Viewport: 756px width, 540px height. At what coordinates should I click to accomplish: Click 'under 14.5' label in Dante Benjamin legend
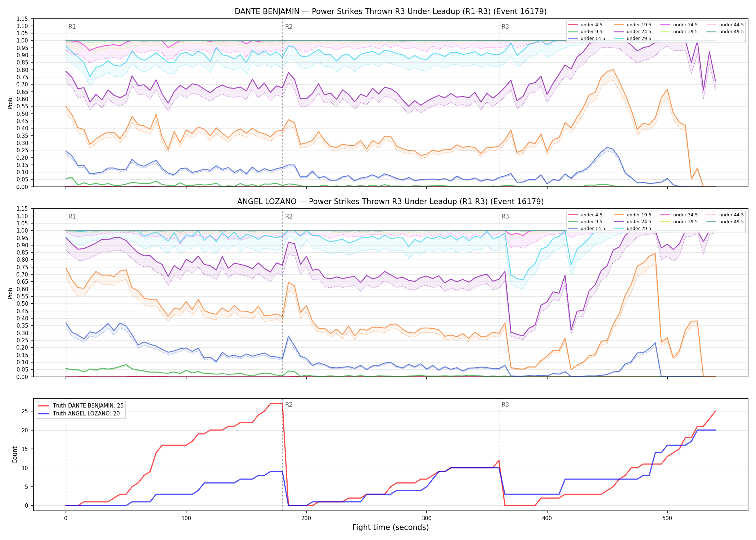point(593,39)
